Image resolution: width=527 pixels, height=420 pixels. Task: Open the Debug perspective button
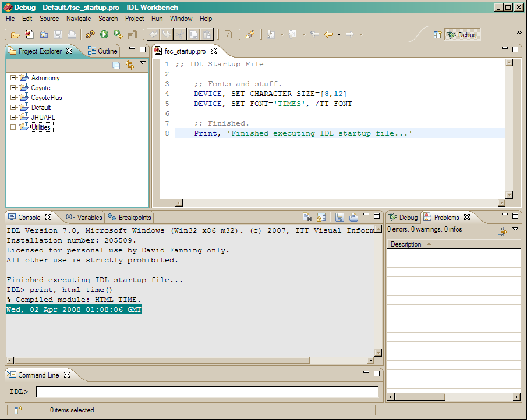(462, 34)
